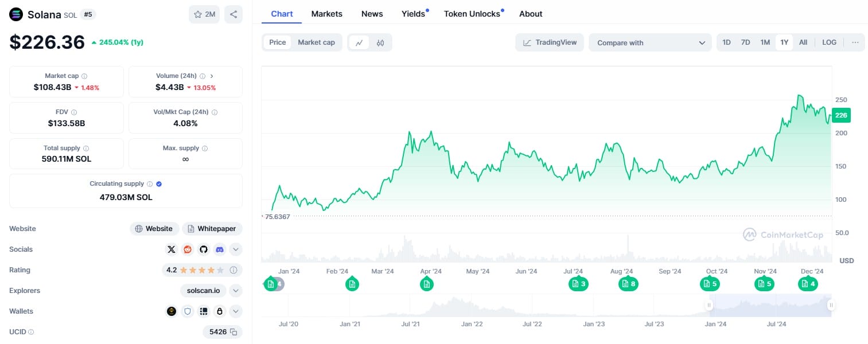Open the Solana Website link
Screen dimensions: 868x344
coord(154,229)
